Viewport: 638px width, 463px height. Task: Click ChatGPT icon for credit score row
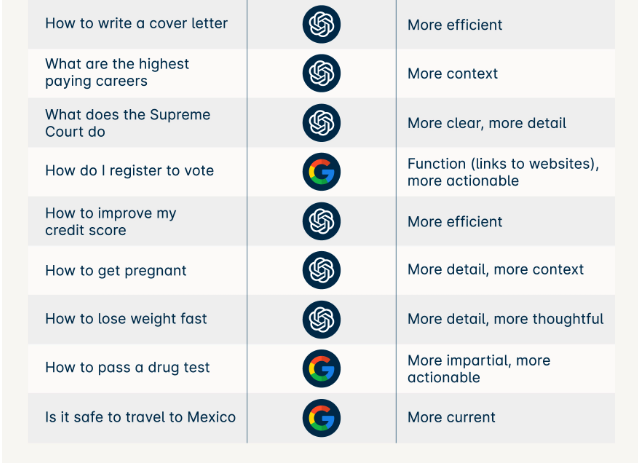tap(321, 221)
